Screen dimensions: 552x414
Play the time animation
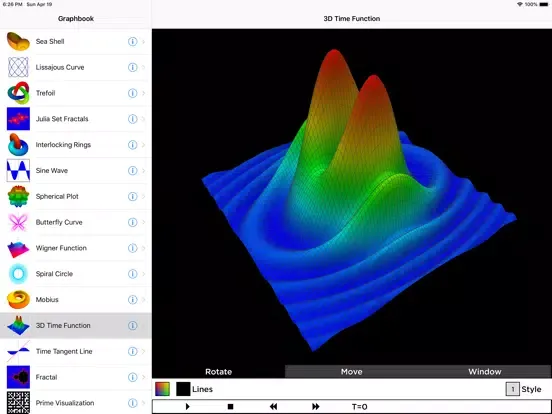coord(188,407)
